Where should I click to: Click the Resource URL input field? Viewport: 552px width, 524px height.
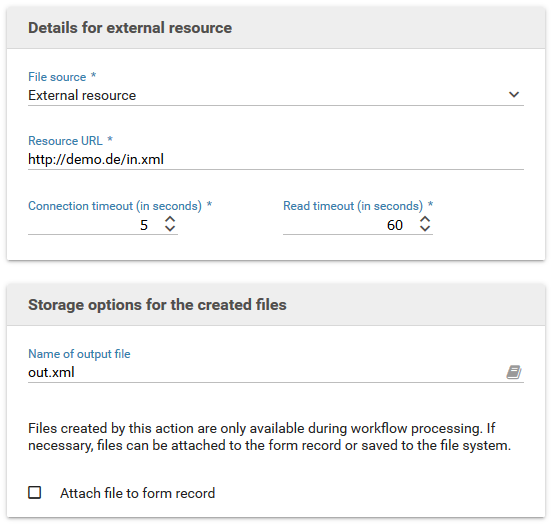pos(276,160)
